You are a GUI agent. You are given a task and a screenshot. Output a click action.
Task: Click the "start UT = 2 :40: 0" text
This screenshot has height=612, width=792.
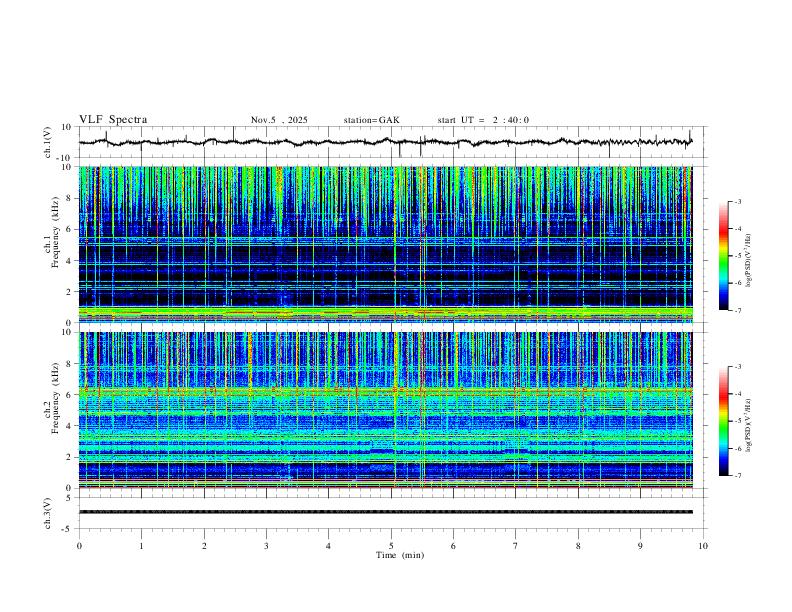(x=483, y=120)
